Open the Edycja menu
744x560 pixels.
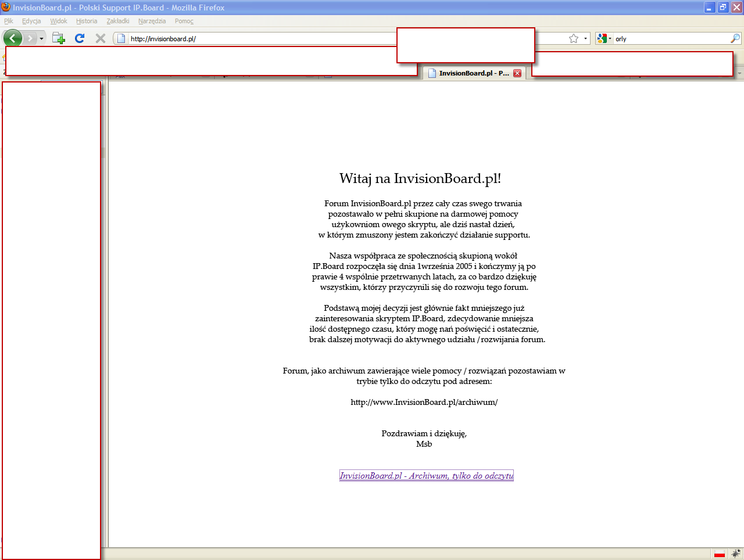pos(31,21)
